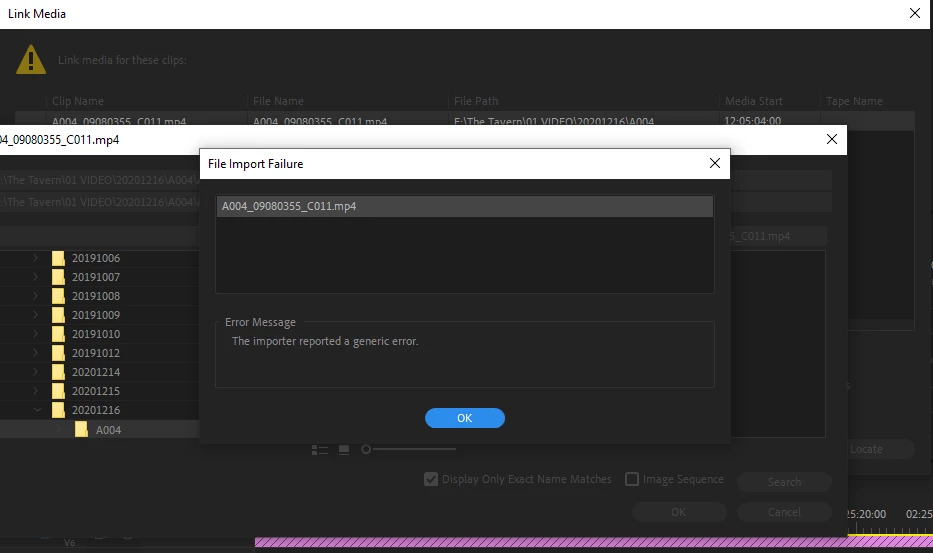This screenshot has height=553, width=933.
Task: Click the Clip Name column header
Action: [x=78, y=101]
